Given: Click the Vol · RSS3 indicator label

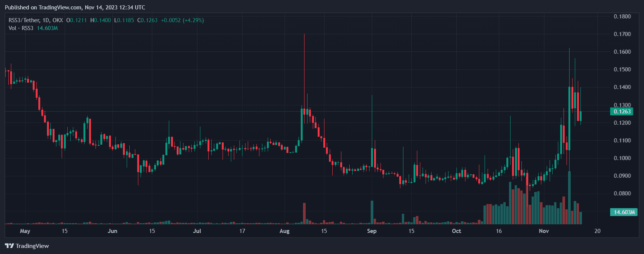Looking at the screenshot, I should coord(21,28).
